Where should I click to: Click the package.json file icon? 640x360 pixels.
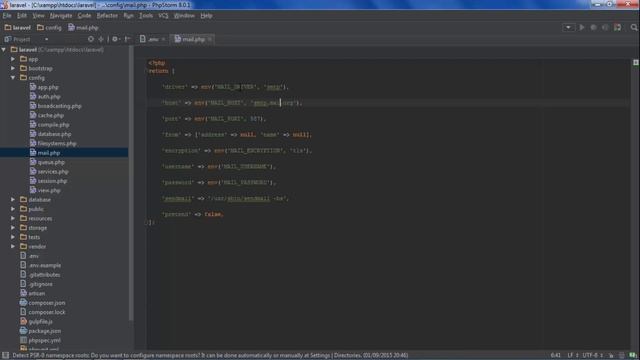(x=23, y=331)
